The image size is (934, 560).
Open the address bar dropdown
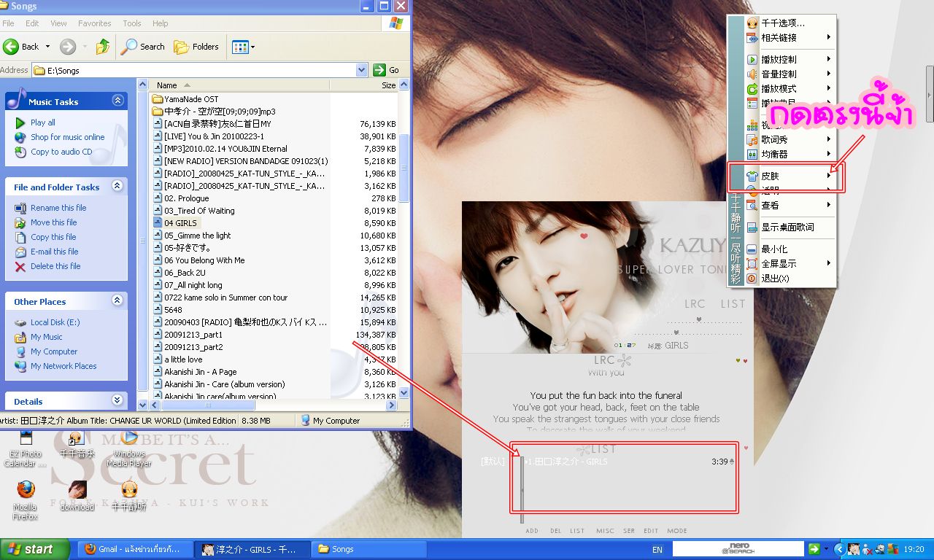[362, 70]
